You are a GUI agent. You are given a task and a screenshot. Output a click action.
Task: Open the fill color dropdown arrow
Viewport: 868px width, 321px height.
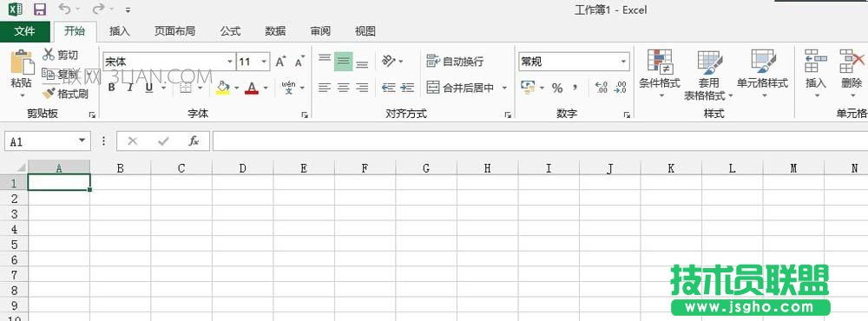(236, 88)
